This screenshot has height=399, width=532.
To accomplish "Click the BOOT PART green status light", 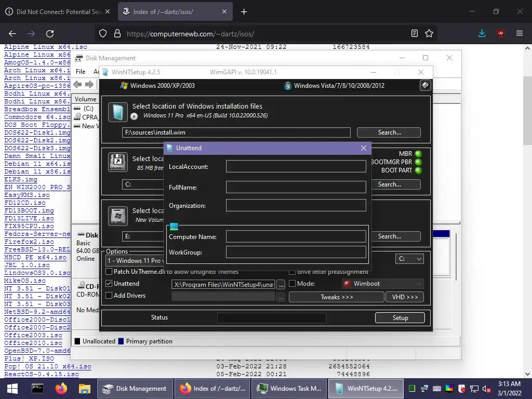I will (x=418, y=170).
